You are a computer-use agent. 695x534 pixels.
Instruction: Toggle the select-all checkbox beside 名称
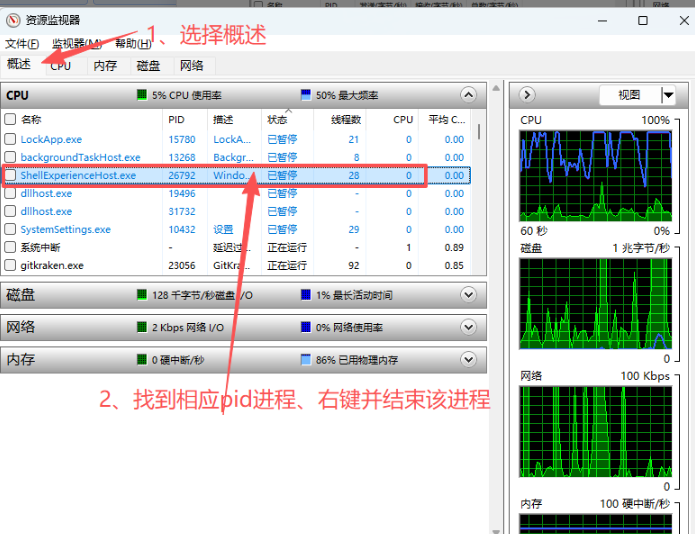click(10, 119)
